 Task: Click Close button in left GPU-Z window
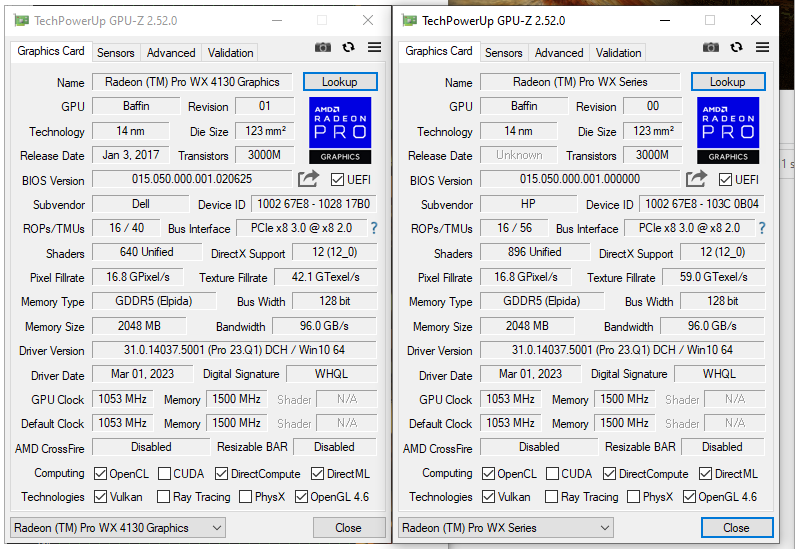click(x=349, y=528)
